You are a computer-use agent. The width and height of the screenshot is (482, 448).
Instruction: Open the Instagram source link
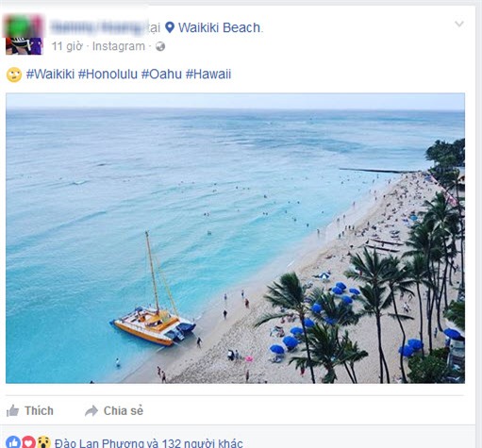[119, 46]
